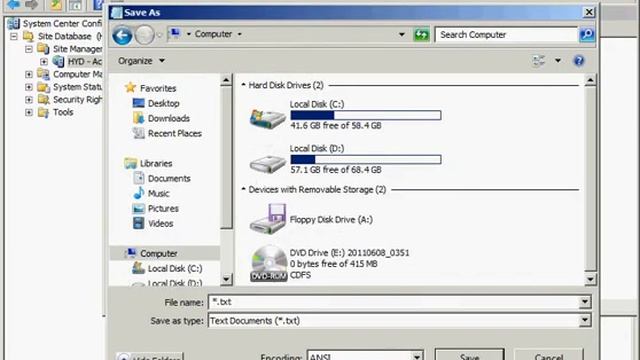Viewport: 640px width, 360px height.
Task: Click the Save button
Action: coord(469,354)
